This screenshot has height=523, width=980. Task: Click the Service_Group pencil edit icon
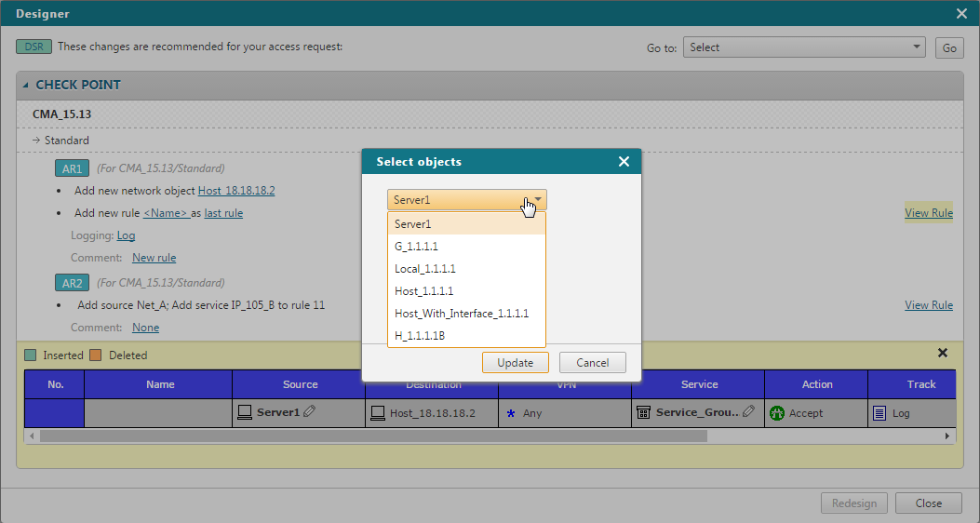(x=748, y=411)
